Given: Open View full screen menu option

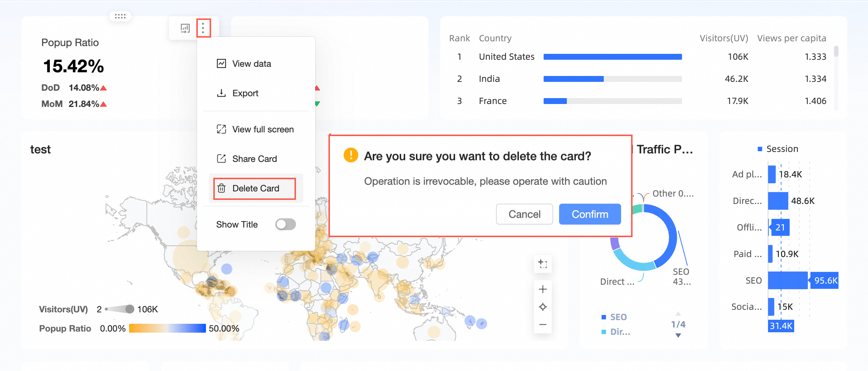Looking at the screenshot, I should coord(263,129).
